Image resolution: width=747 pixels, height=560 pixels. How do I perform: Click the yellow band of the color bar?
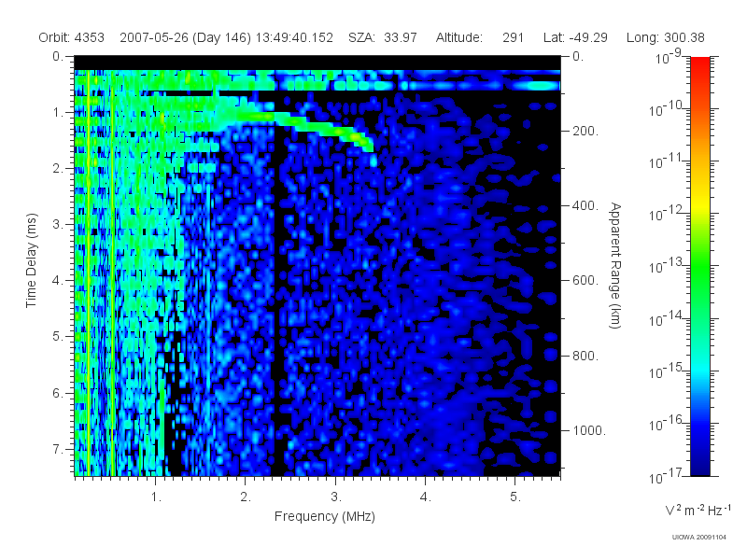pyautogui.click(x=699, y=203)
